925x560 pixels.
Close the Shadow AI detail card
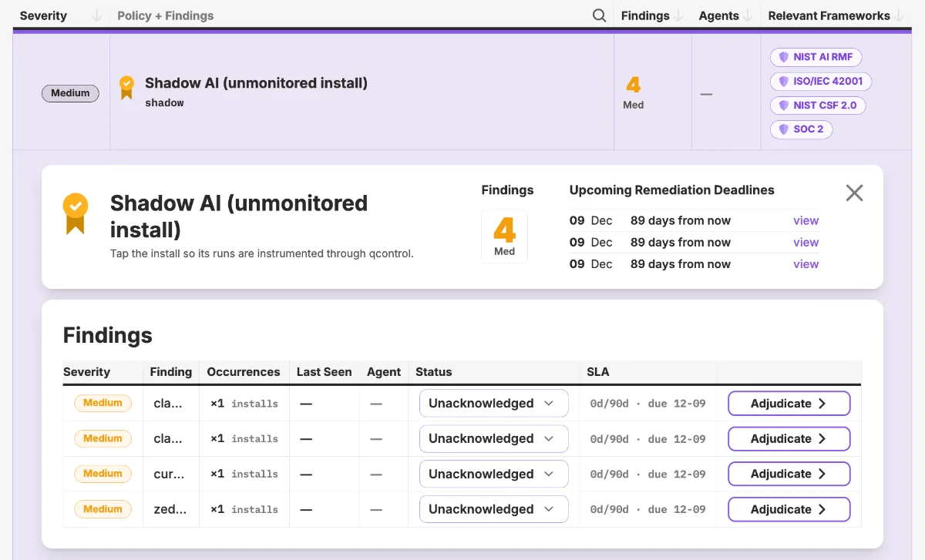(x=854, y=193)
